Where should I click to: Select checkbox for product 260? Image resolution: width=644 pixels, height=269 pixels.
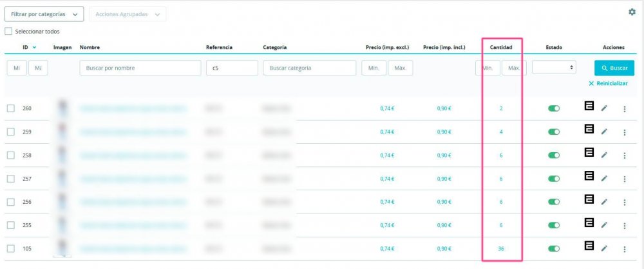click(x=11, y=108)
